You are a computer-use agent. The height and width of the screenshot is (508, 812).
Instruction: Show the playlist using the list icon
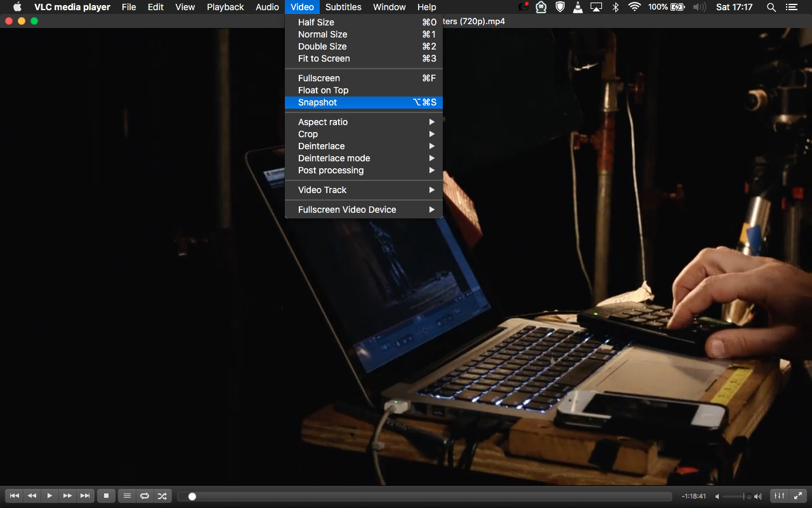[x=127, y=496]
